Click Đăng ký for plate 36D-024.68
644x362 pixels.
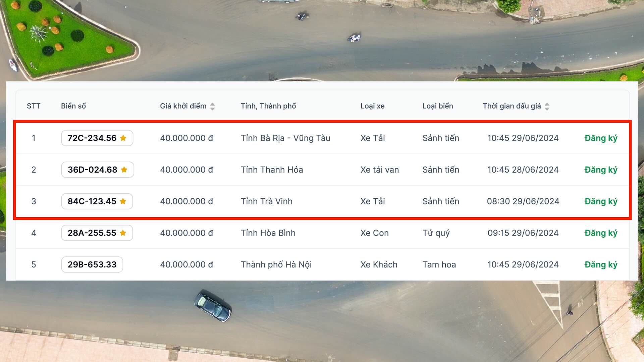pyautogui.click(x=601, y=170)
